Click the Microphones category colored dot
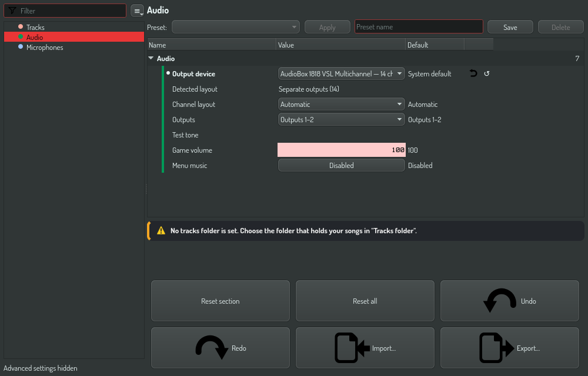Image resolution: width=588 pixels, height=376 pixels. click(x=21, y=47)
